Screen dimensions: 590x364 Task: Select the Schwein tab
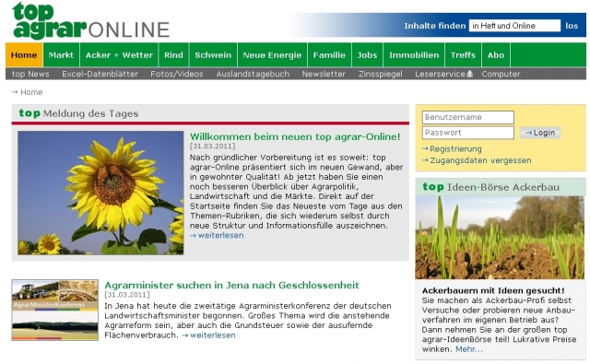click(x=213, y=55)
